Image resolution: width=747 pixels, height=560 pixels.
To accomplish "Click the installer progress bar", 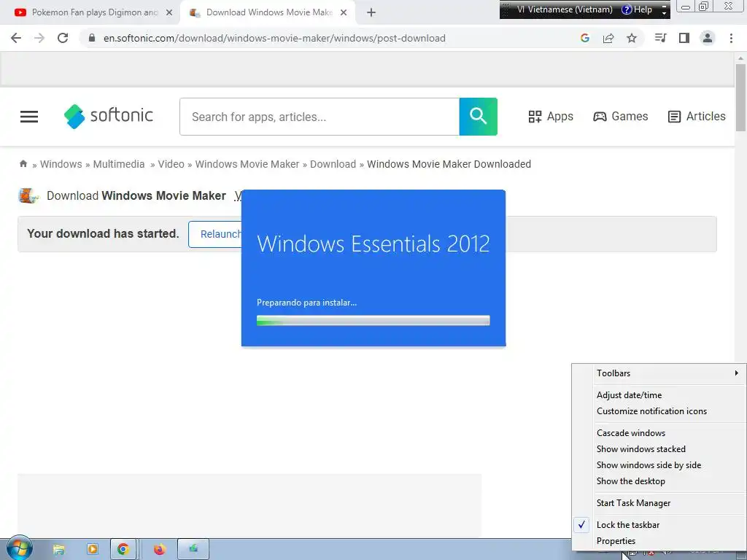I will click(373, 321).
